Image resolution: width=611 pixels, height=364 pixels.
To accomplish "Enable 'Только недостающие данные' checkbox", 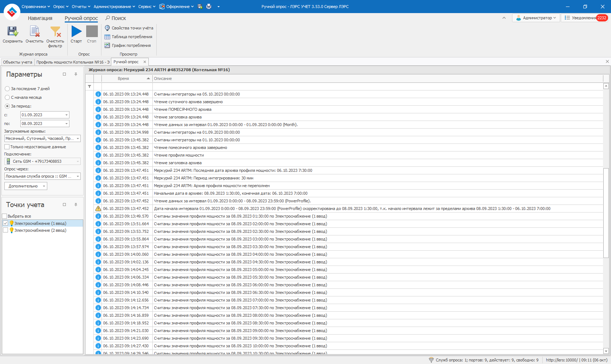I will coord(7,147).
